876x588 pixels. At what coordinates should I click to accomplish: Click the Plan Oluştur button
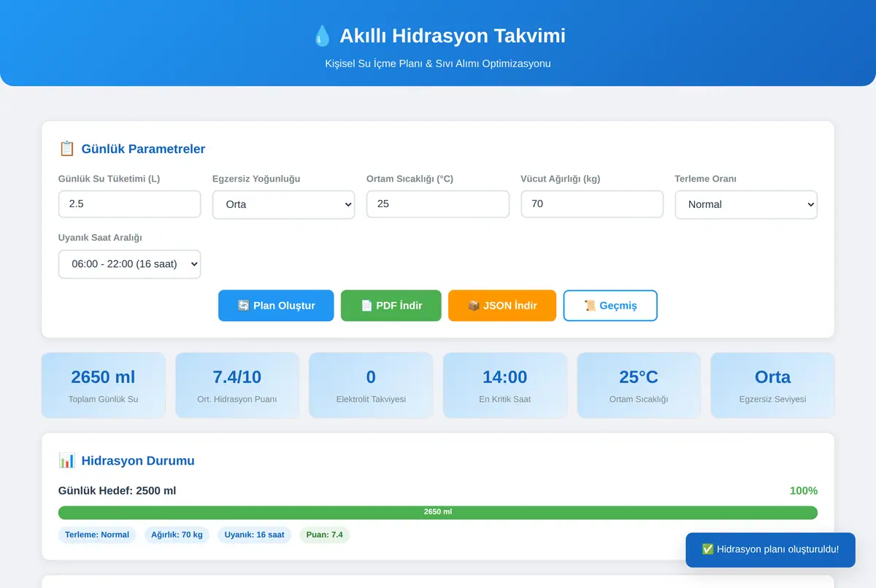point(276,306)
